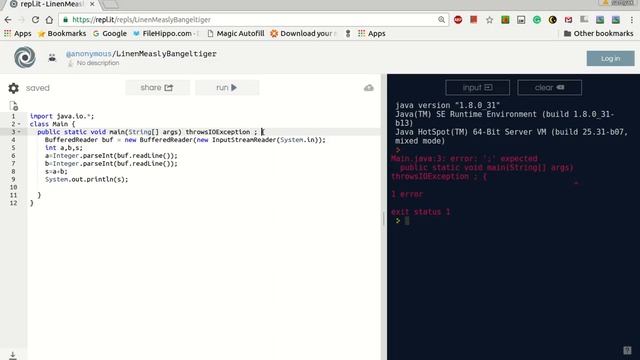This screenshot has height=360, width=640.
Task: Click the System.out.println(s); line
Action: point(87,179)
